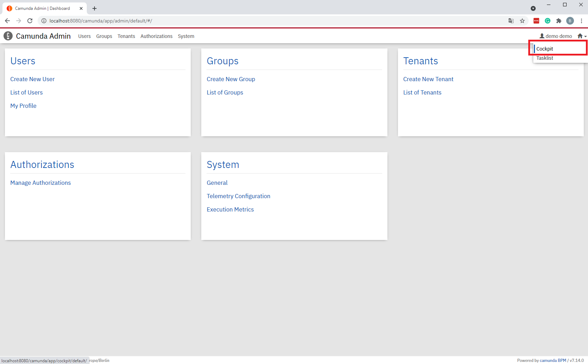Open a new browser tab
This screenshot has width=588, height=364.
(x=94, y=8)
